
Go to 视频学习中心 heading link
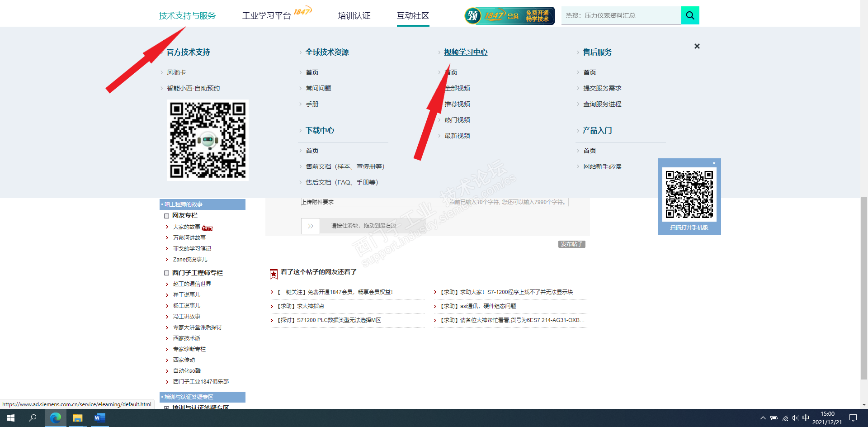tap(466, 52)
